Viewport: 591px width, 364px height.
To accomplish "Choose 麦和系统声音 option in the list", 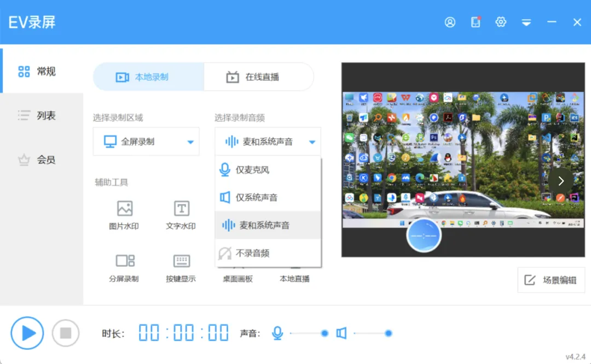I will (x=268, y=225).
